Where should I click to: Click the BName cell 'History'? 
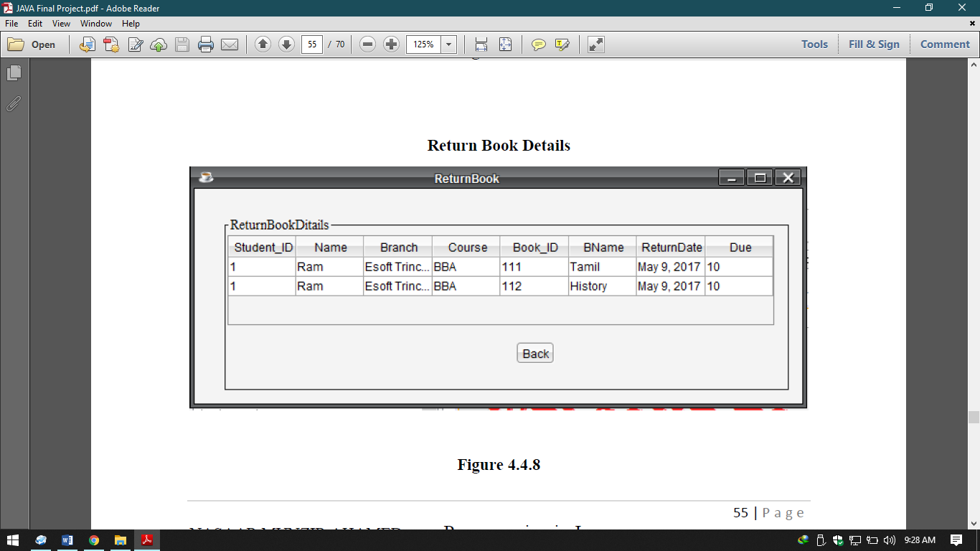603,286
